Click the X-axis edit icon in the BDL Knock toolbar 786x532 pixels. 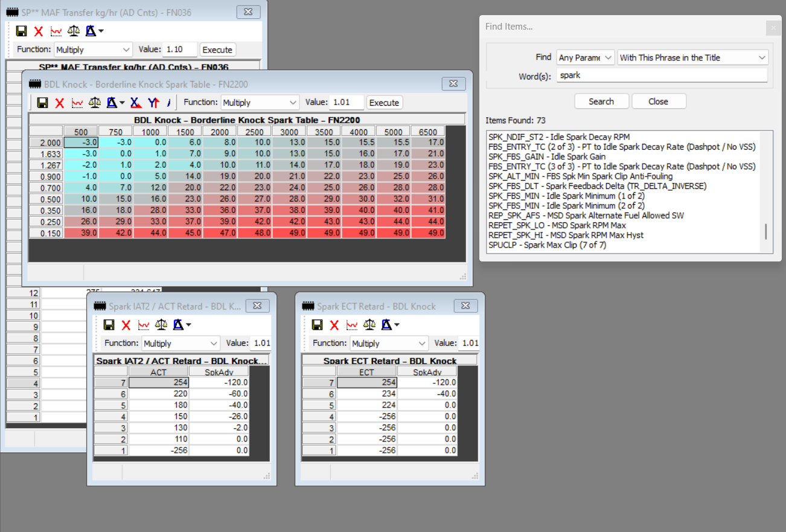tap(136, 103)
